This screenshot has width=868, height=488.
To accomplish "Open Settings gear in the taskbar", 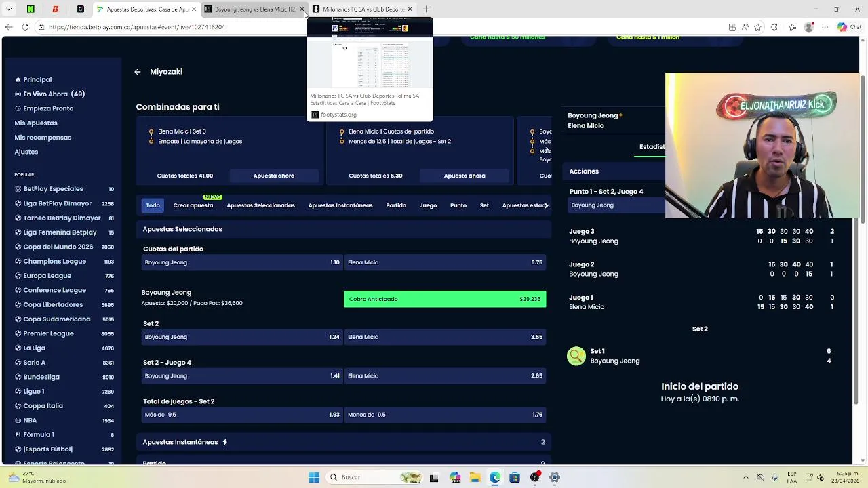I will pyautogui.click(x=555, y=477).
